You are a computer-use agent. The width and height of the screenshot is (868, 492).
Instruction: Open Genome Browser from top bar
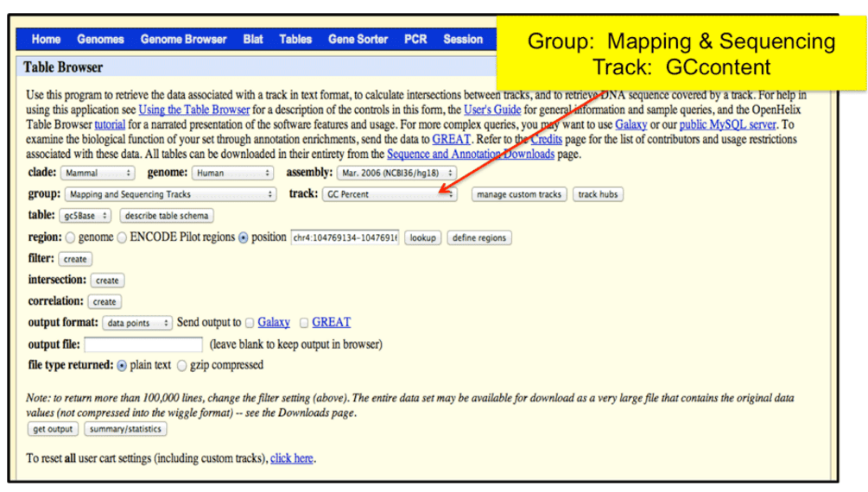(x=183, y=40)
